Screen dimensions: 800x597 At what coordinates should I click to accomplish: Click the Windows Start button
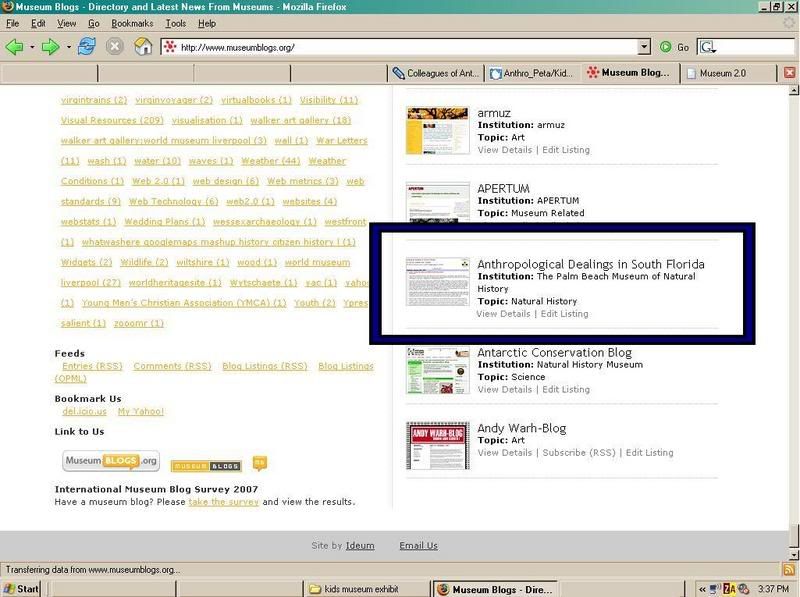tap(21, 589)
